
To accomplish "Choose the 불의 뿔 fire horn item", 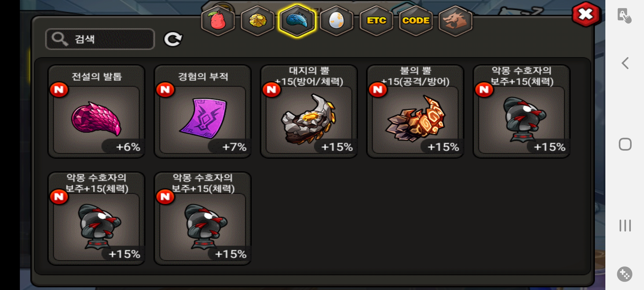I will [415, 111].
